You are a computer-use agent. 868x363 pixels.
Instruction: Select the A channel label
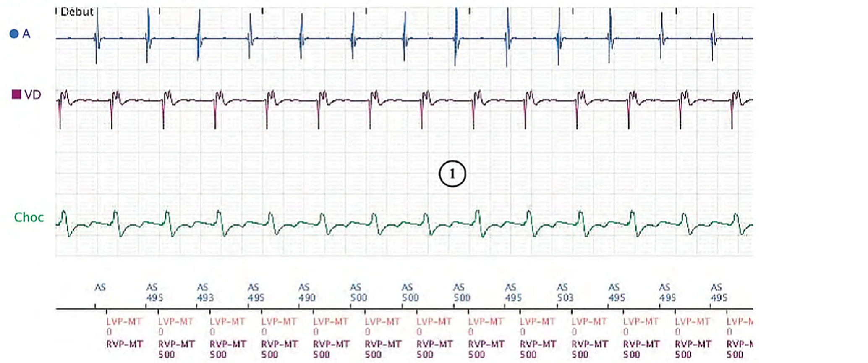coord(26,34)
